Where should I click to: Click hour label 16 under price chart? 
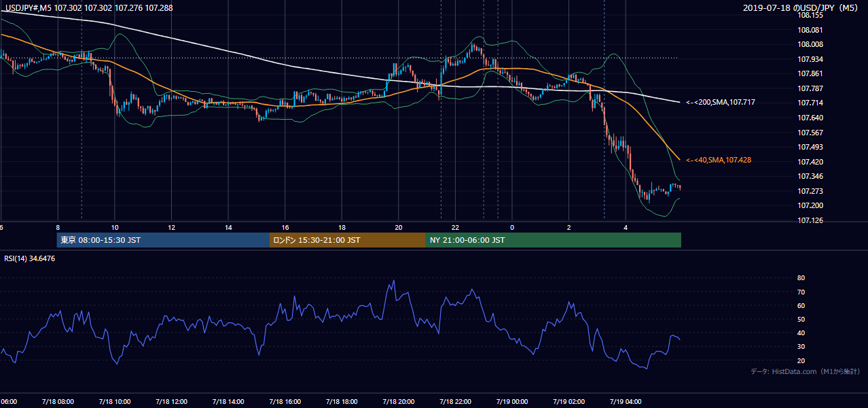tap(285, 227)
